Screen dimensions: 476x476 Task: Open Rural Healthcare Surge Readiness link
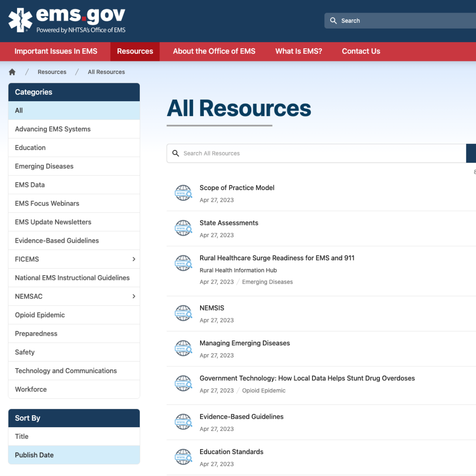[x=277, y=258]
